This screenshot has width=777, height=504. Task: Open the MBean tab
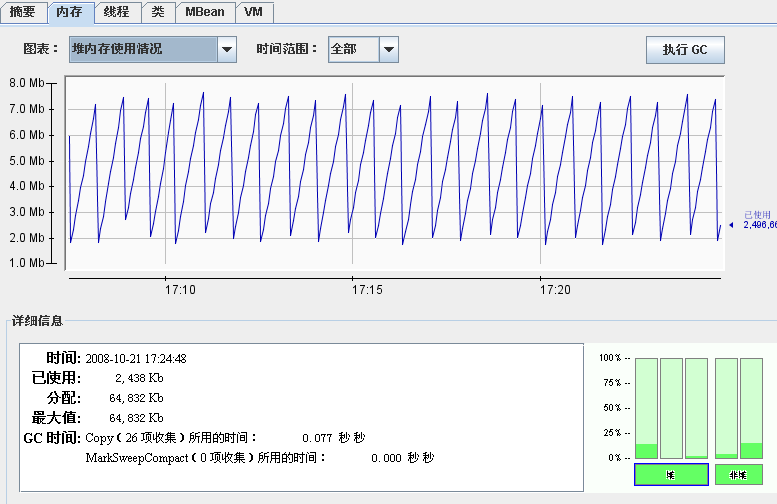[x=205, y=12]
